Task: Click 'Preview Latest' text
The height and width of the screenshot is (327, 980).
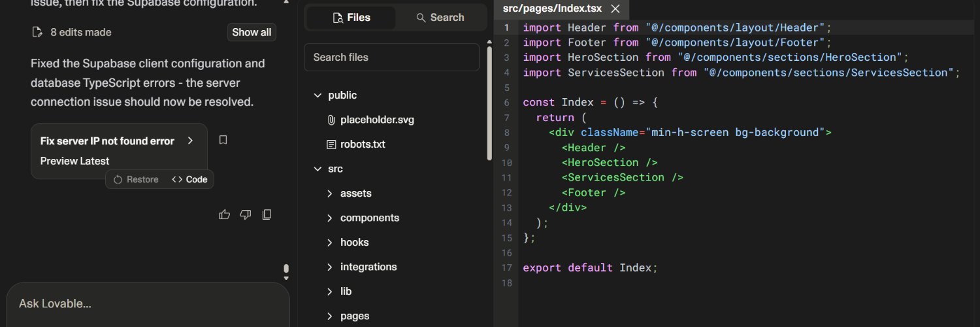Action: [x=75, y=161]
